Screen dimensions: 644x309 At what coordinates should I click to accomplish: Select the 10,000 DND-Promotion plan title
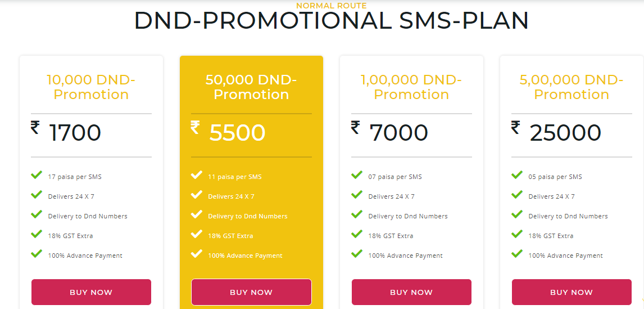coord(91,87)
